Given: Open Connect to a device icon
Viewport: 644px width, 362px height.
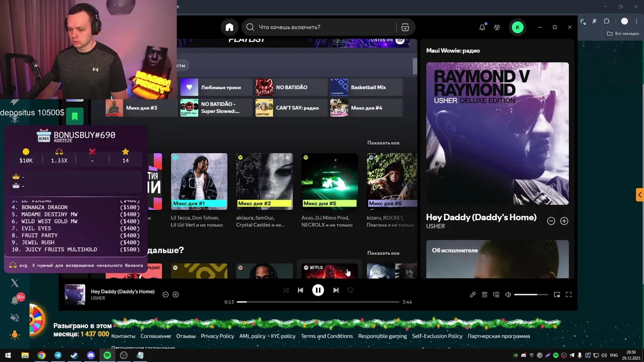Looking at the screenshot, I should point(496,295).
